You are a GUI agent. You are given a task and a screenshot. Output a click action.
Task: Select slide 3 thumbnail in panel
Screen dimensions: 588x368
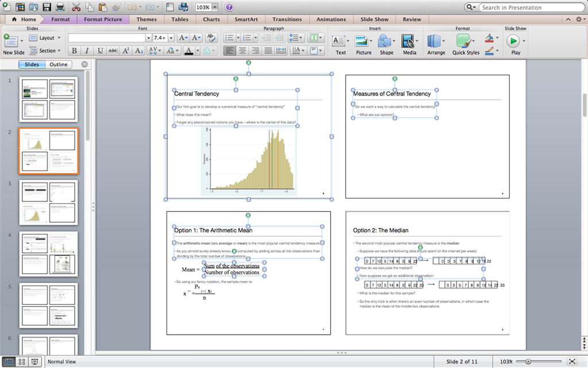48,202
